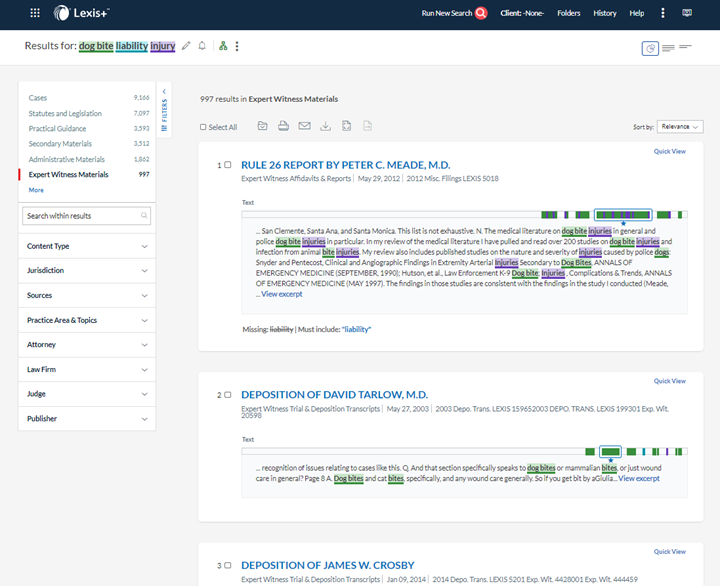Open search actions kebab next to query
This screenshot has width=720, height=586.
click(237, 46)
